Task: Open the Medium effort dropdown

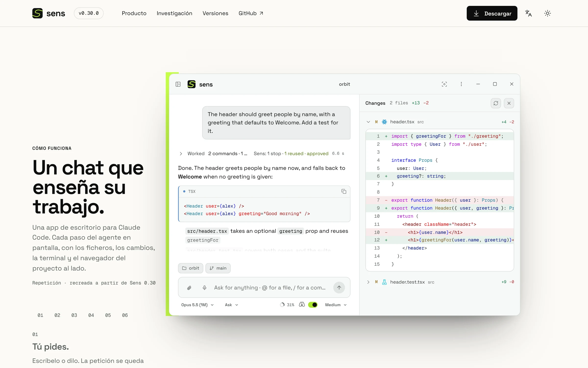Action: 336,305
